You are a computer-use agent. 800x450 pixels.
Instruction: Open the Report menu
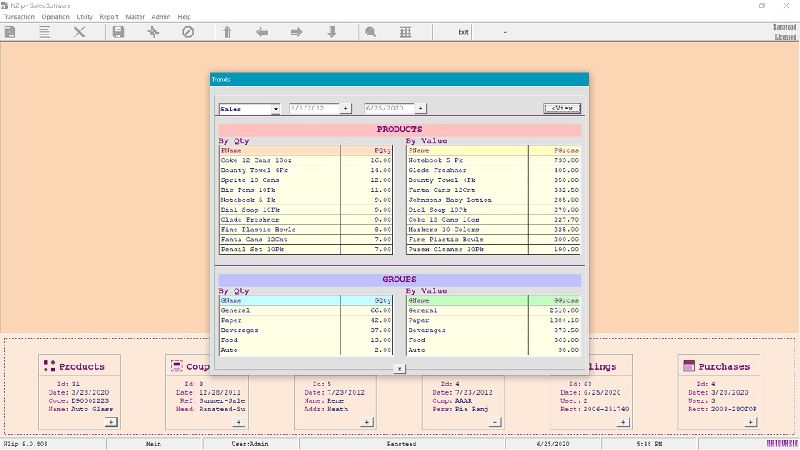tap(106, 17)
